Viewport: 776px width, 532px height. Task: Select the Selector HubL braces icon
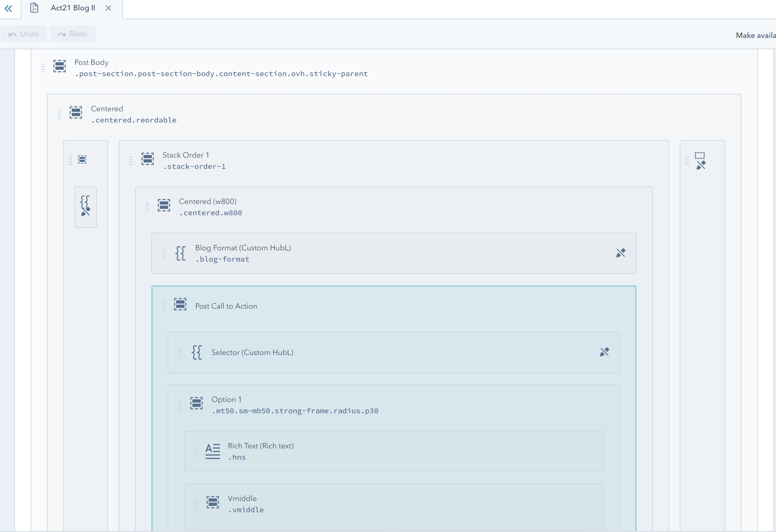(197, 352)
